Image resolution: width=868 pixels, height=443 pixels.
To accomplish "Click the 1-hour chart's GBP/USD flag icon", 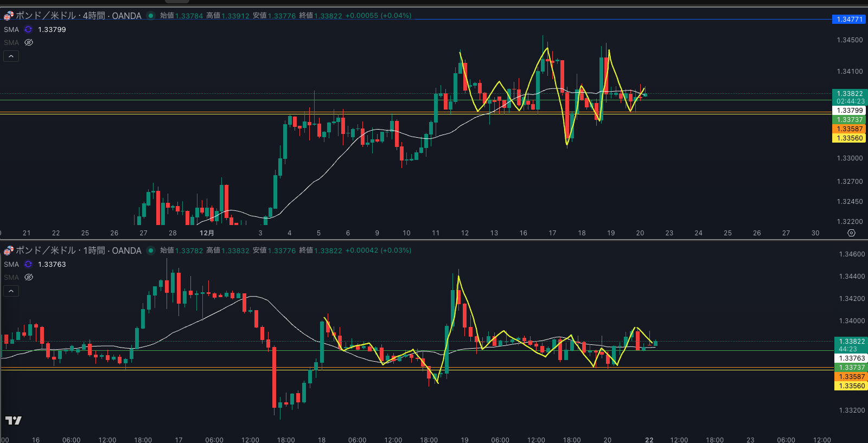I will [8, 251].
